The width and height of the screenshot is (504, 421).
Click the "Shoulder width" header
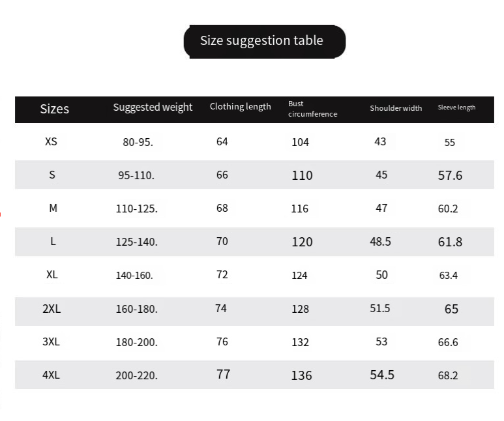pyautogui.click(x=396, y=108)
